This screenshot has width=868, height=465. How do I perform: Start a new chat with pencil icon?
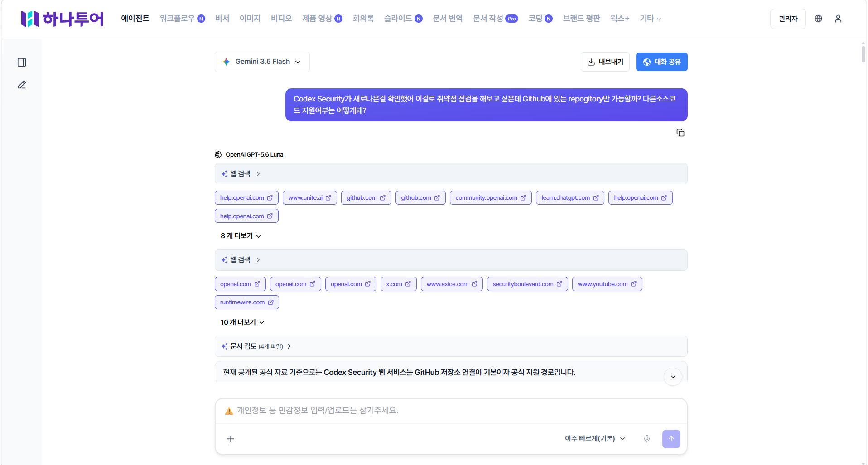pos(22,85)
